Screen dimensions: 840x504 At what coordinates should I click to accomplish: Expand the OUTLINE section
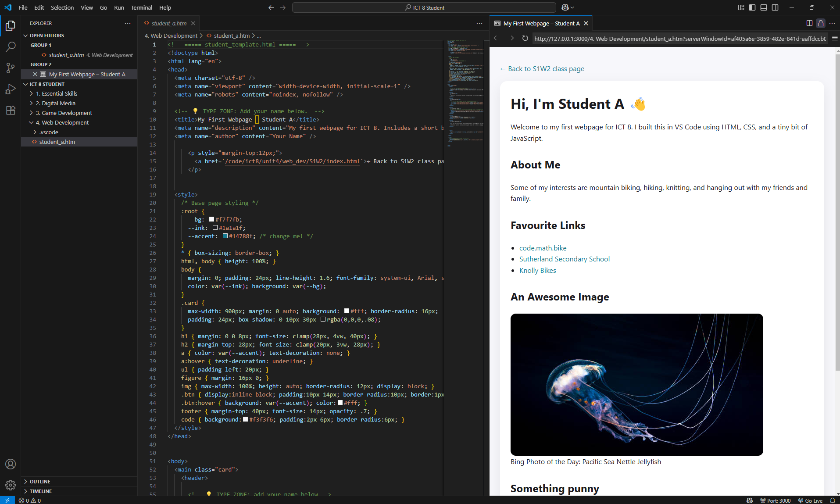pos(40,482)
